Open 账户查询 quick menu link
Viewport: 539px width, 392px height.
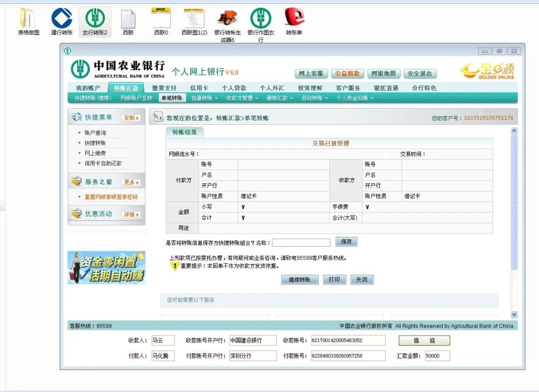[95, 133]
